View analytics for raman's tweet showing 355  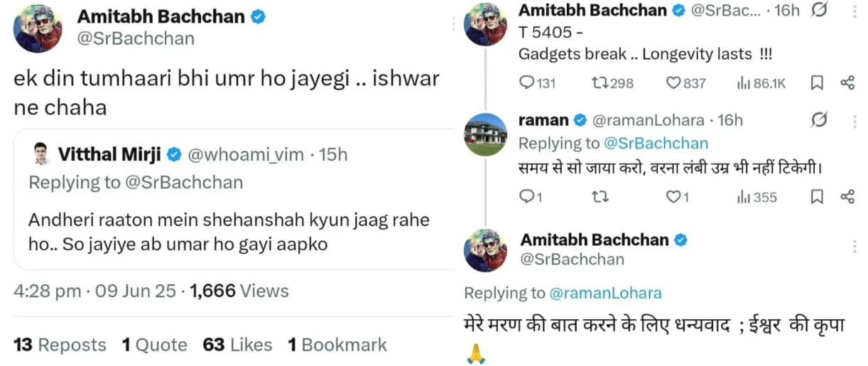pos(744,197)
